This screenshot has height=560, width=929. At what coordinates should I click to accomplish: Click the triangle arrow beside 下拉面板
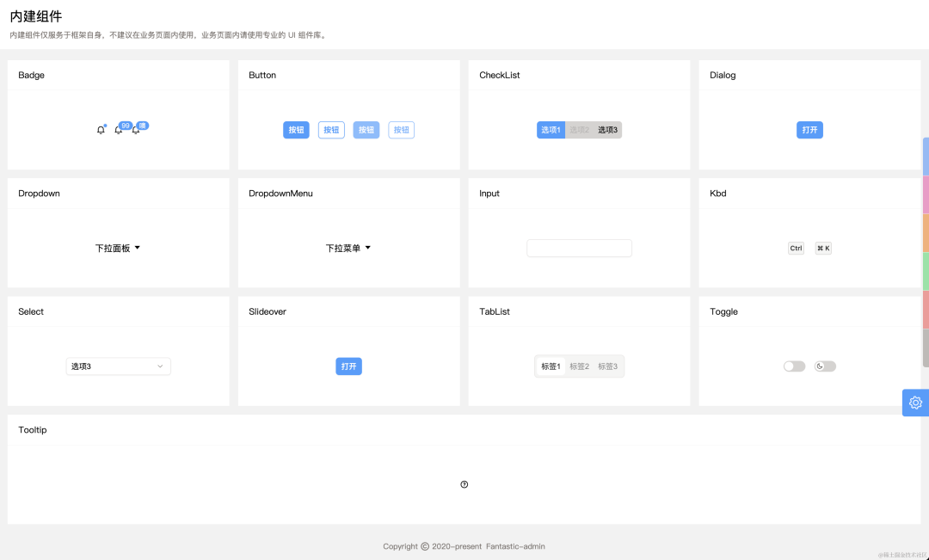click(x=138, y=248)
